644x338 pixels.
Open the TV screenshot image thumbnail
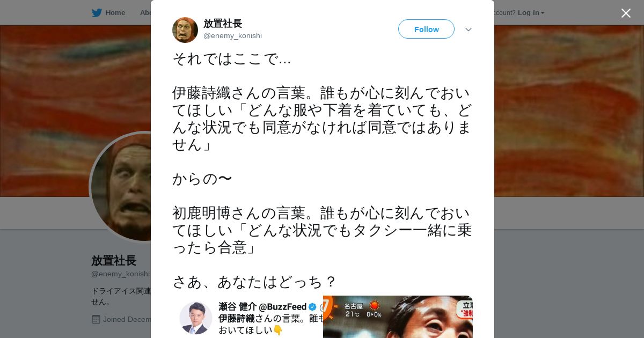click(x=398, y=317)
